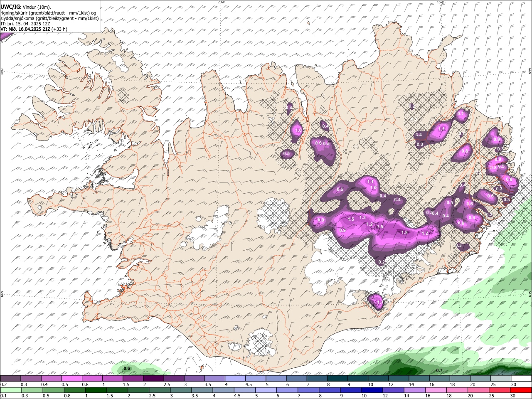Click the upper legend swatch labelled 25
The image size is (532, 399).
tap(500, 378)
